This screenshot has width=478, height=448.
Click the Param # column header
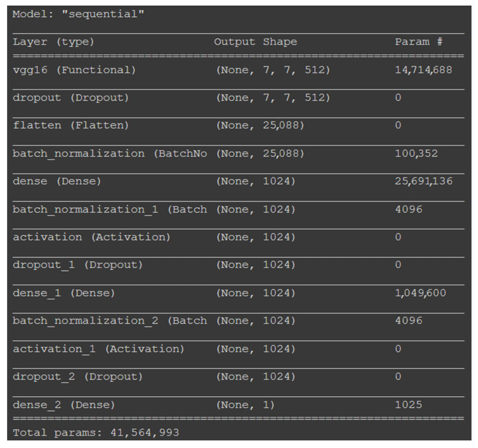click(x=419, y=42)
